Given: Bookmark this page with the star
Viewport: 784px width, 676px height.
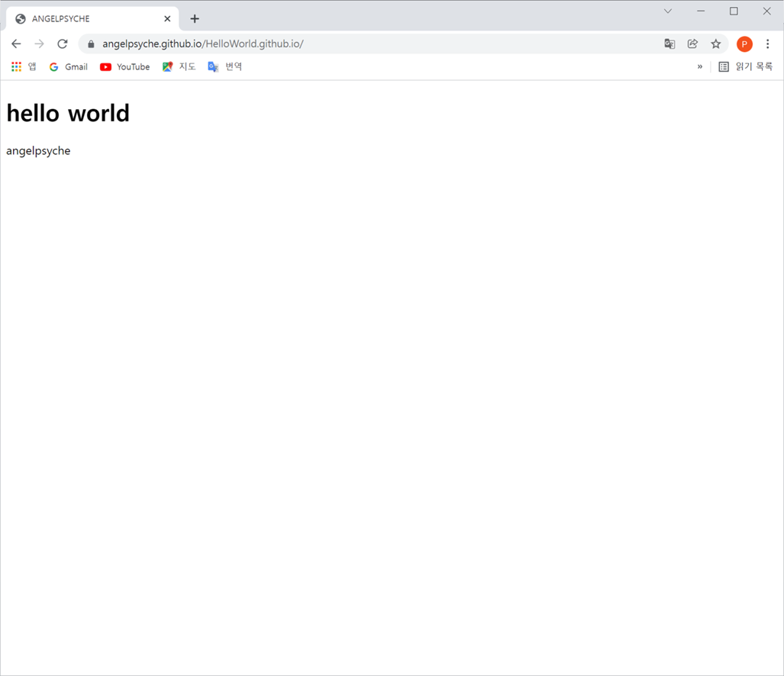Looking at the screenshot, I should [716, 44].
